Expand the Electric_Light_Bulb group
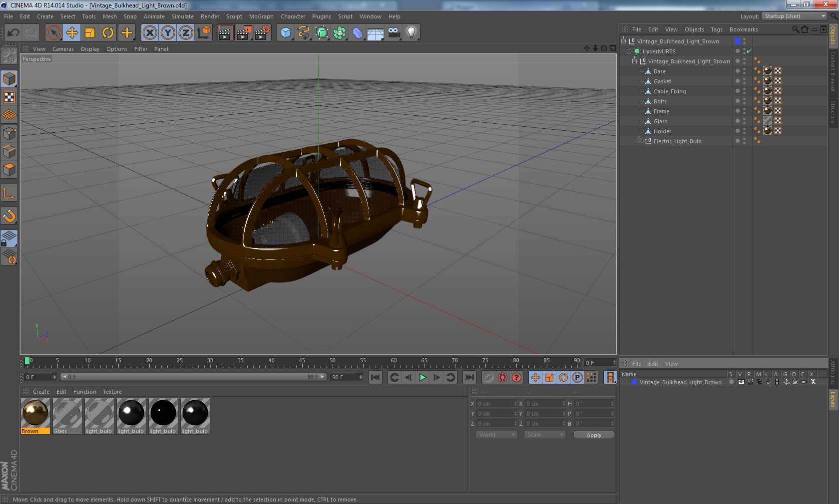This screenshot has height=504, width=839. (640, 141)
